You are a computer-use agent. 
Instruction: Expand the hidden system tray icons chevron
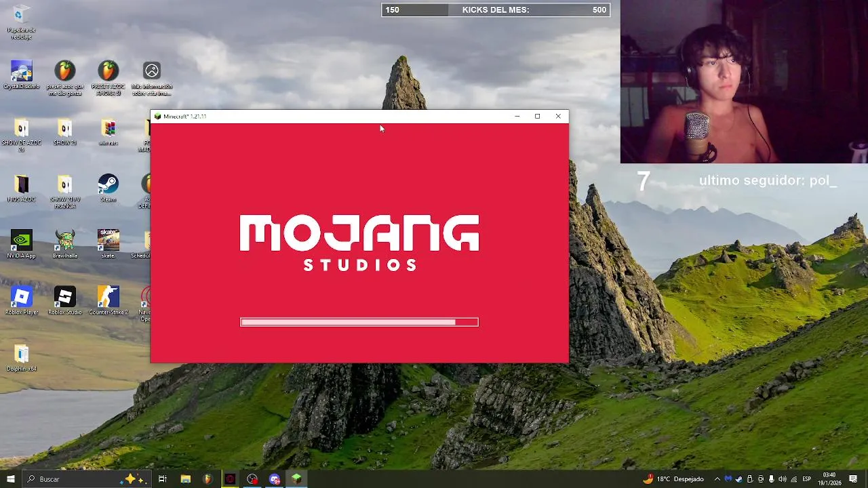[x=717, y=479]
